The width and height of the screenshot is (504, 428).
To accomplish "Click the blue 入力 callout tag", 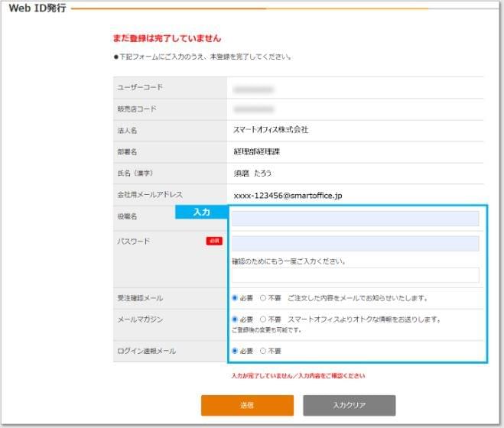I will [x=202, y=212].
